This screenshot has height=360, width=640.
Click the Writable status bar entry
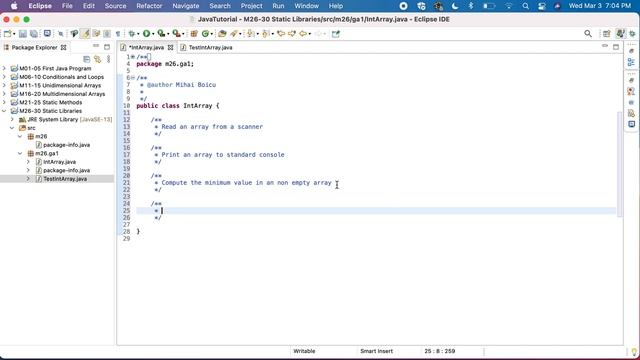(304, 351)
